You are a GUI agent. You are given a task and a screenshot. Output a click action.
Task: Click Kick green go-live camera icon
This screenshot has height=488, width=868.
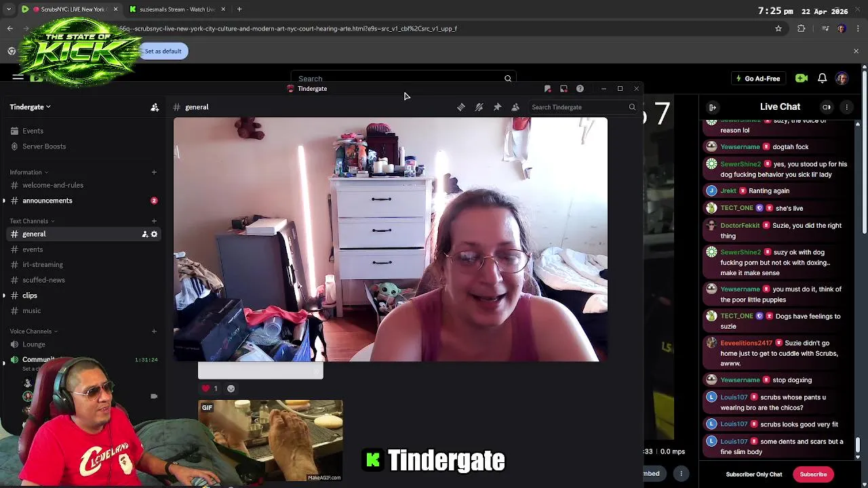coord(802,79)
